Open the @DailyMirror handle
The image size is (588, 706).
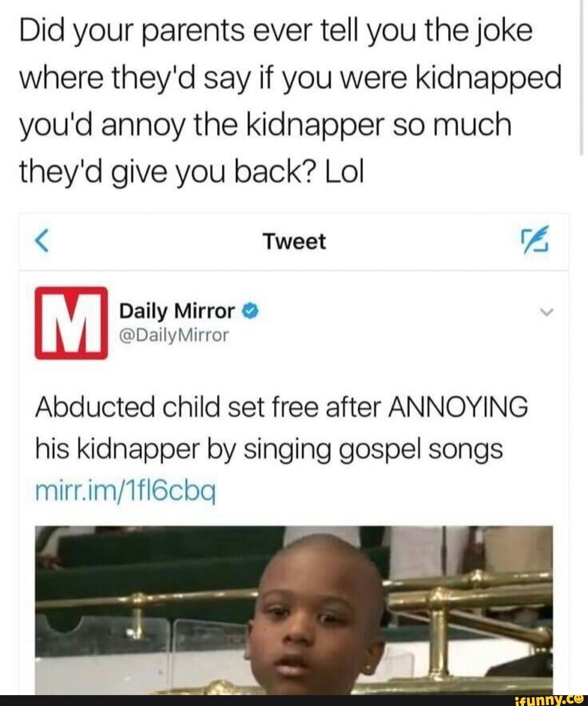coord(174,336)
